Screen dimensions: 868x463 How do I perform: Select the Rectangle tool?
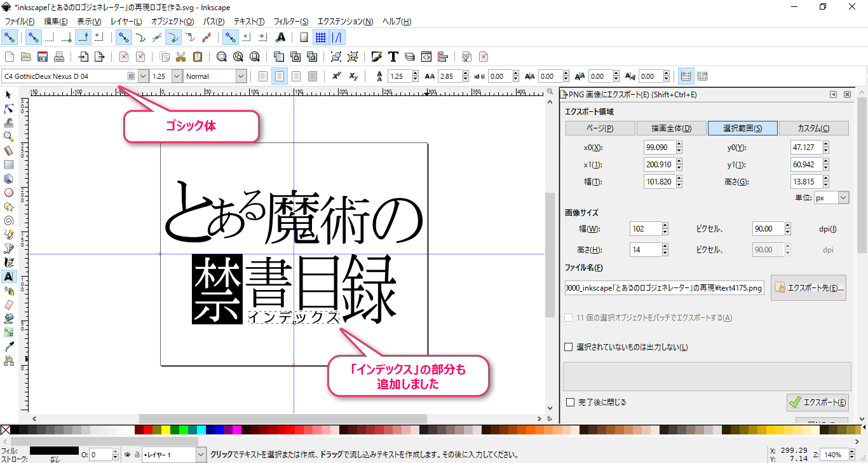click(x=8, y=165)
